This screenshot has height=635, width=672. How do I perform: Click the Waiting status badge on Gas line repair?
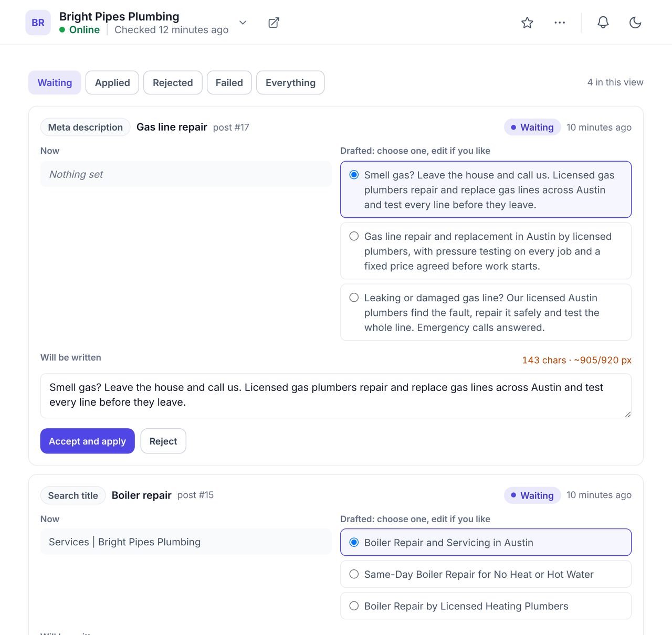[x=532, y=127]
